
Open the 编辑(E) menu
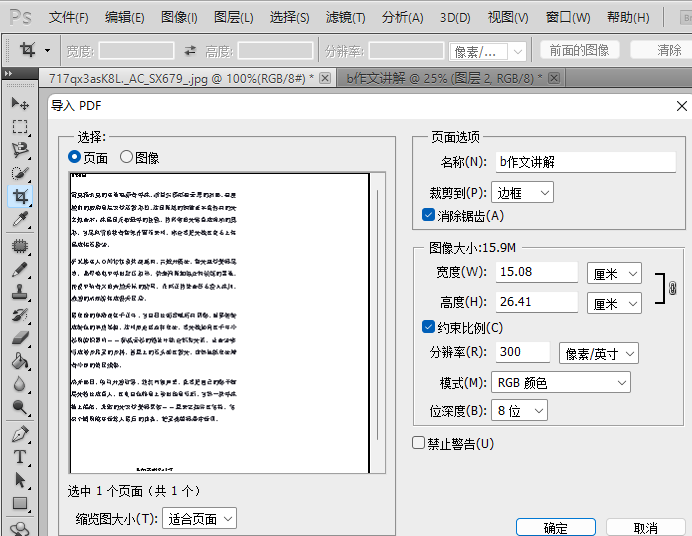[124, 18]
